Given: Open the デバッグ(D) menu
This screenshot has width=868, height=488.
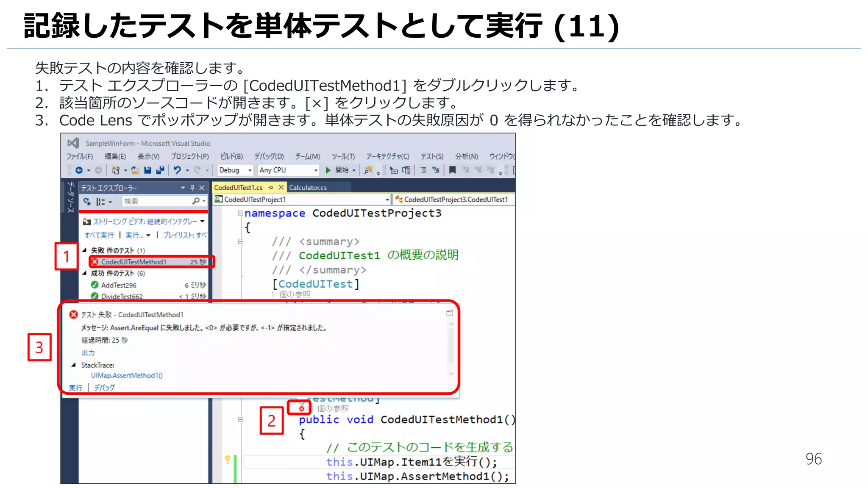Looking at the screenshot, I should [x=269, y=156].
